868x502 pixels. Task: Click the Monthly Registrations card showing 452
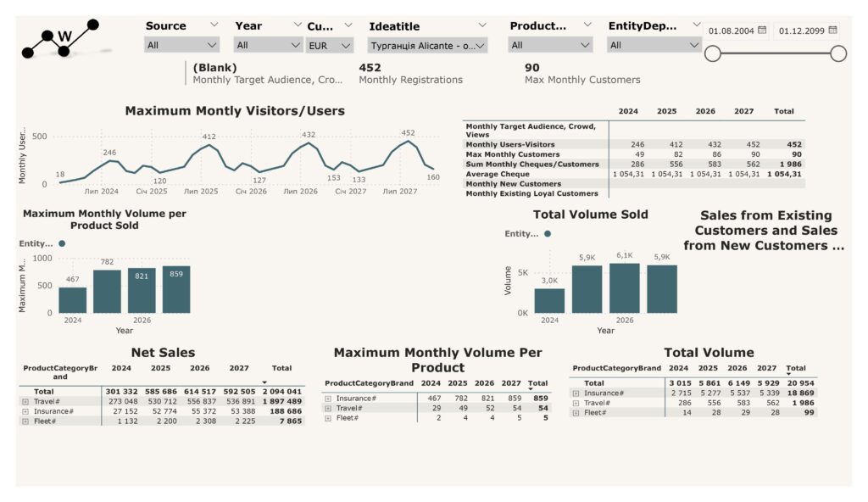410,73
